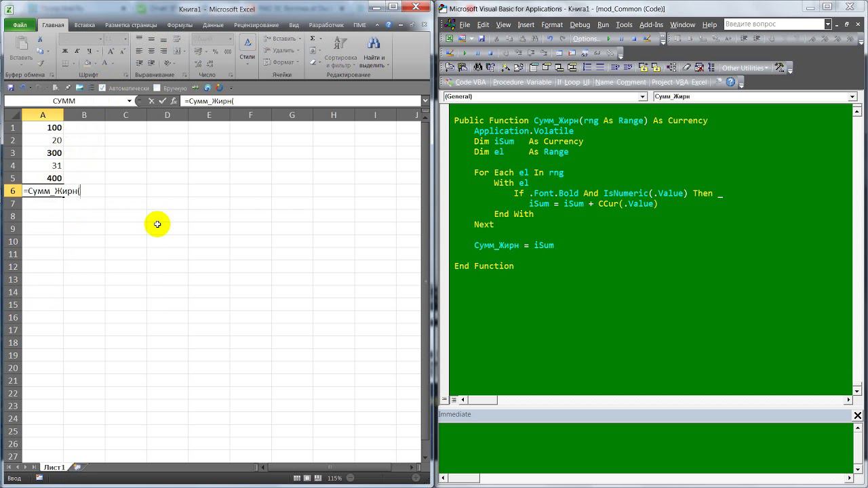Click the save icon in VBA toolbar
868x488 pixels.
coord(481,39)
